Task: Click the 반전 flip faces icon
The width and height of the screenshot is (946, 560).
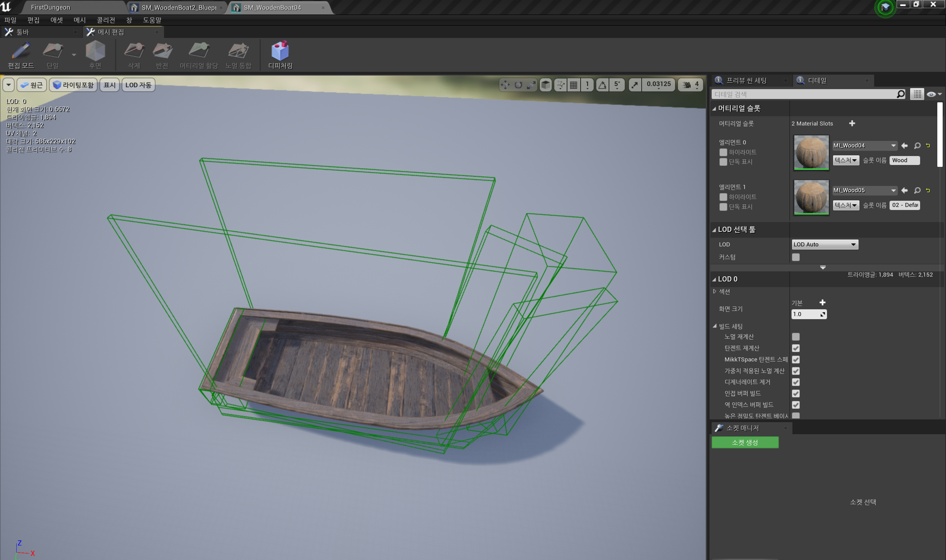Action: point(162,55)
